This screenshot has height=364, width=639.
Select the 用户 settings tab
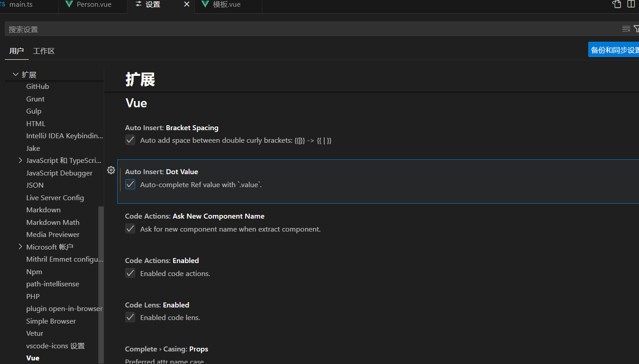[17, 51]
